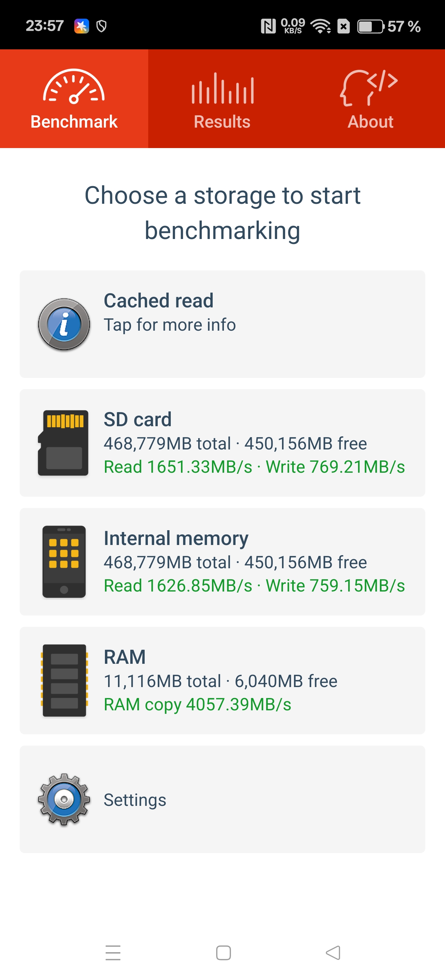Start benchmark on Internal memory title
Screen dimensions: 445x980
point(176,538)
